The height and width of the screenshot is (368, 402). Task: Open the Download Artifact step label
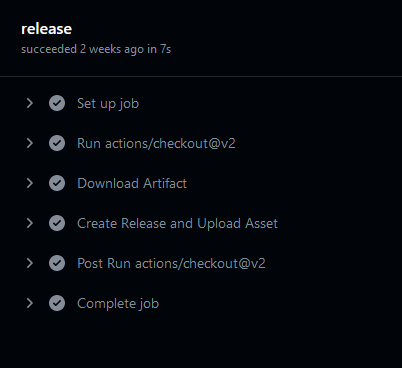132,183
